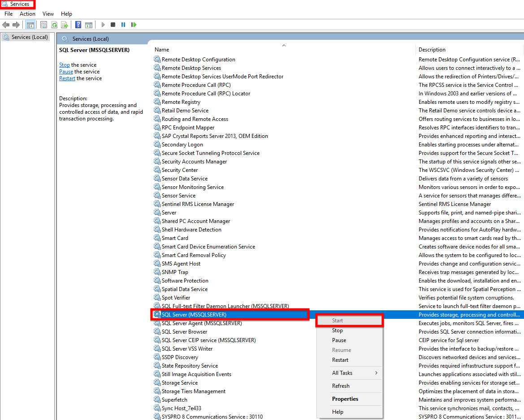Select Properties from the context menu
The image size is (524, 420).
point(345,399)
